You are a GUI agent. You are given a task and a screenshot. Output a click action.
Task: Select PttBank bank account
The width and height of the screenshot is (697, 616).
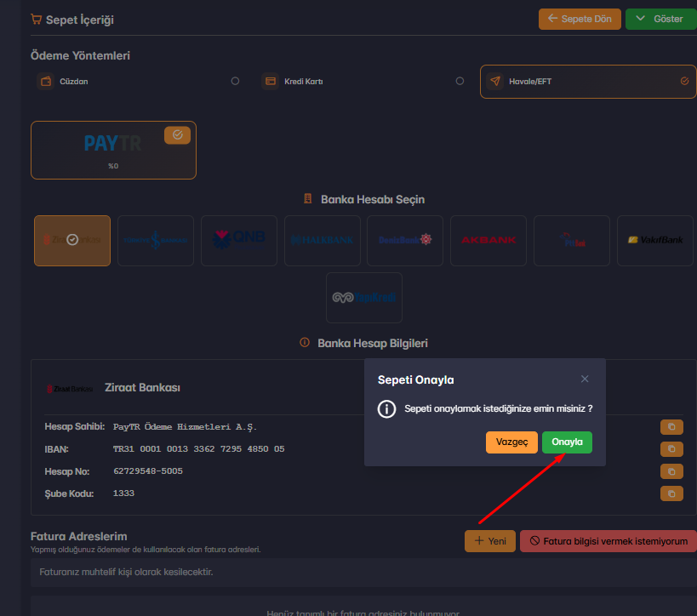pyautogui.click(x=572, y=241)
